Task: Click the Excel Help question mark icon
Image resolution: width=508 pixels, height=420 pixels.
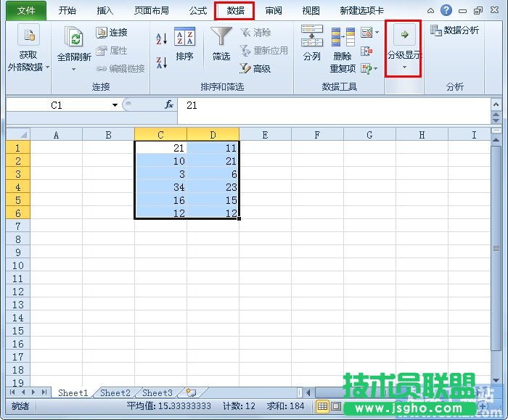Action: [x=446, y=10]
